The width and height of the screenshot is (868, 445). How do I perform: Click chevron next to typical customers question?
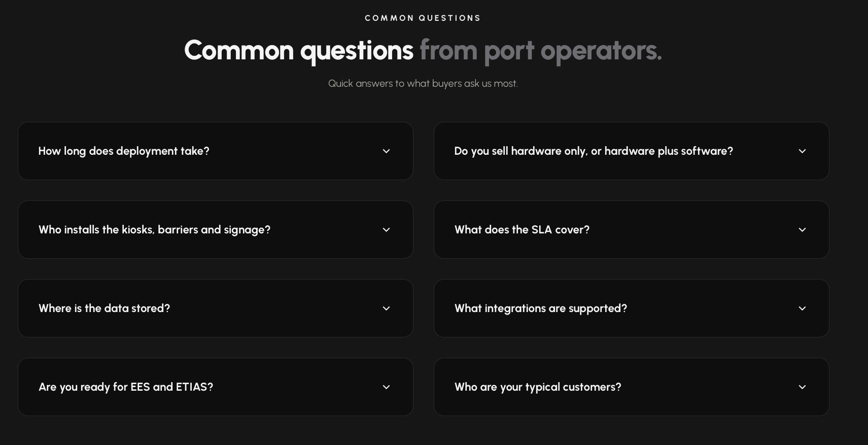[x=802, y=387]
